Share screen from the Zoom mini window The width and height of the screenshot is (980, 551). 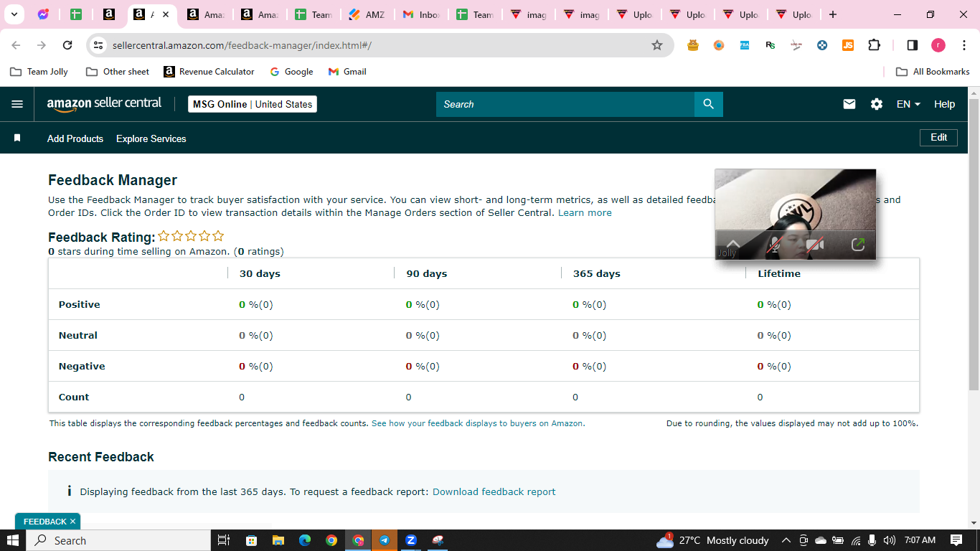(858, 245)
